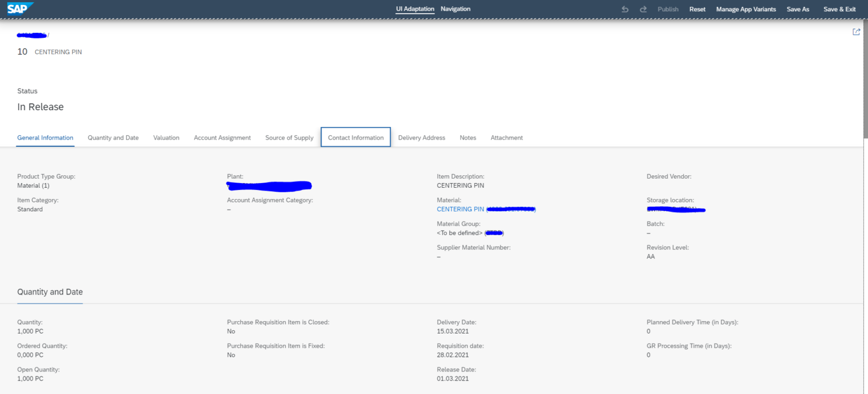The height and width of the screenshot is (394, 868).
Task: Undo the last adaptation change
Action: click(x=625, y=8)
